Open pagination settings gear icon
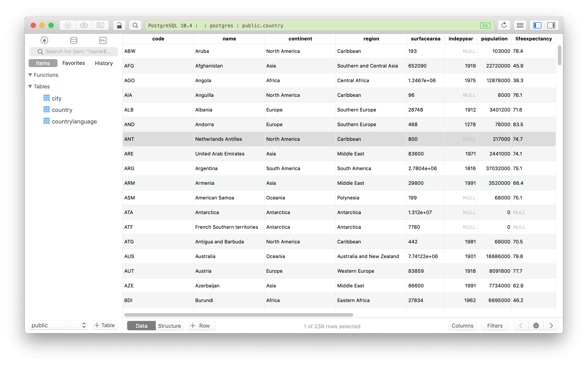Screen dimensions: 588x366 coord(536,326)
